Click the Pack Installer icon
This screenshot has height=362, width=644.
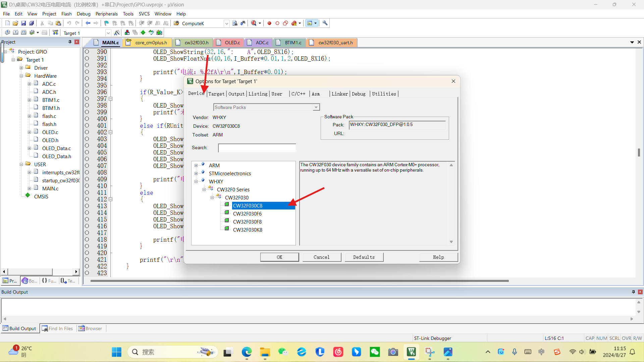coord(159,33)
